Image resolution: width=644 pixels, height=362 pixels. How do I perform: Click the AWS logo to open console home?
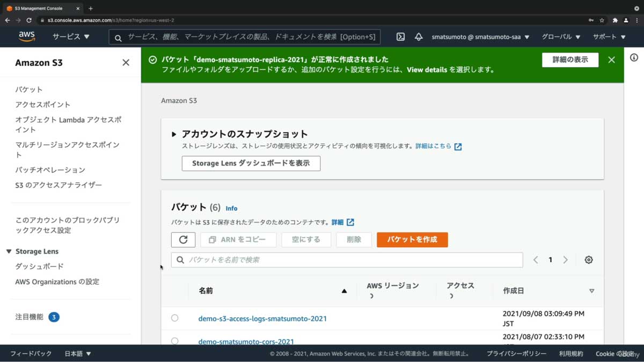click(26, 36)
